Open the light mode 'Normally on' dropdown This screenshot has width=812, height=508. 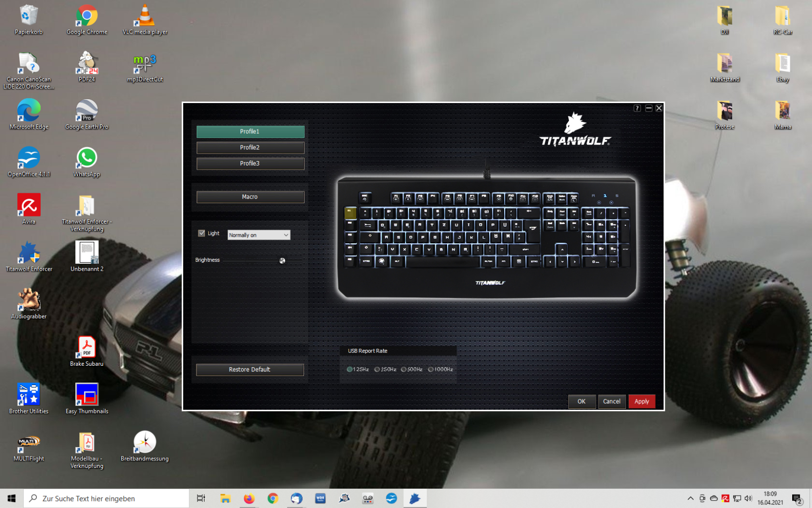[258, 235]
